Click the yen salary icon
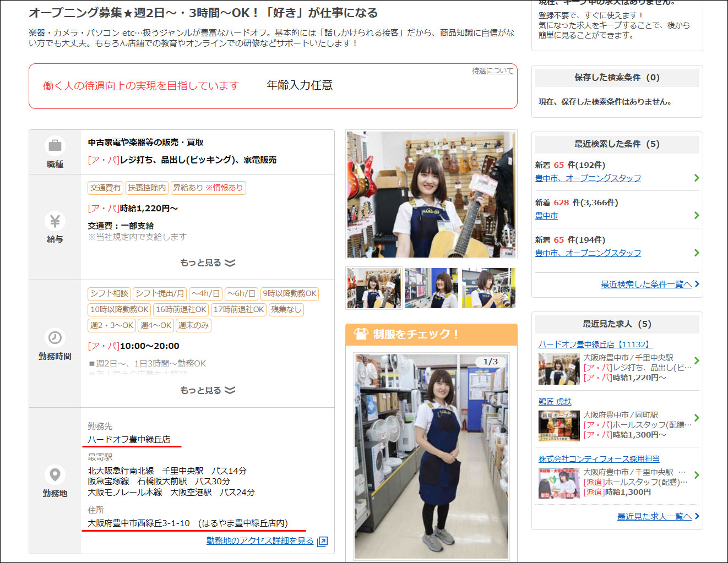Viewport: 728px width, 563px height. [x=55, y=221]
